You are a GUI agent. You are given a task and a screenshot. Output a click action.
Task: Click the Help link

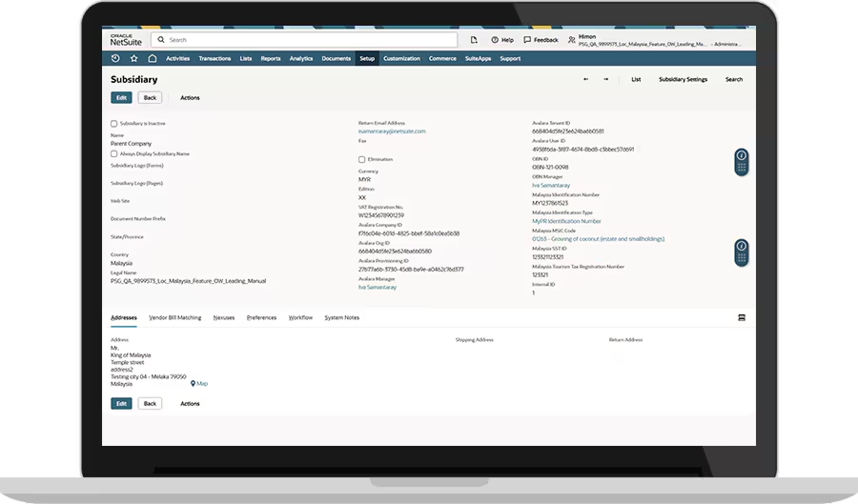click(507, 40)
